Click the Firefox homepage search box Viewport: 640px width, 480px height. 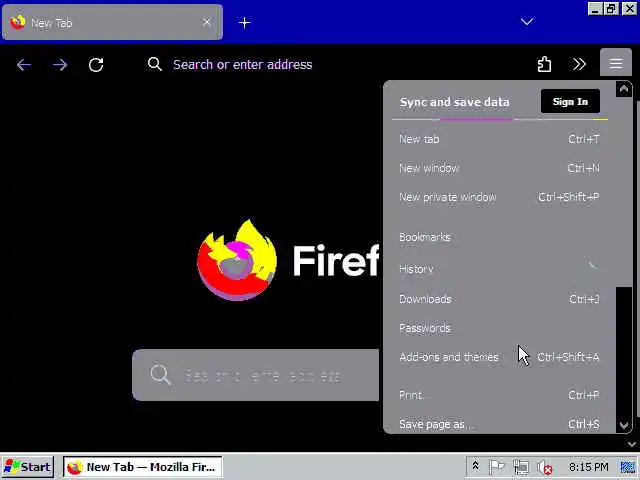pos(256,375)
